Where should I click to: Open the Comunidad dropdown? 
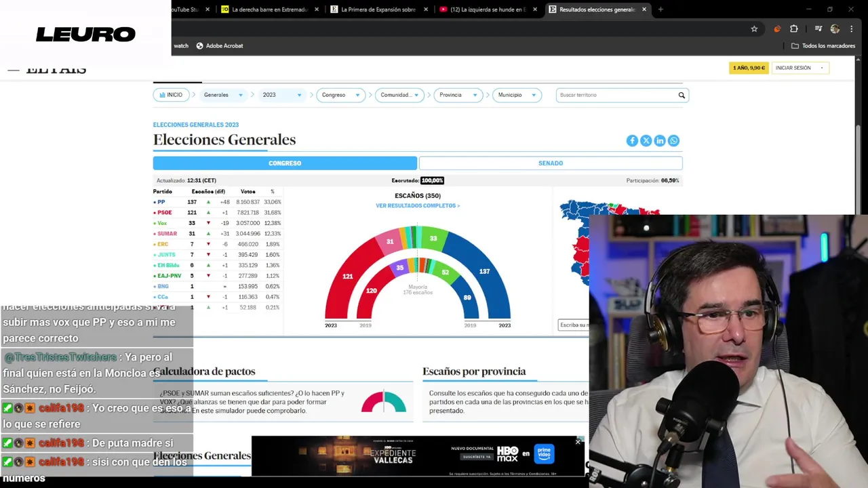399,95
